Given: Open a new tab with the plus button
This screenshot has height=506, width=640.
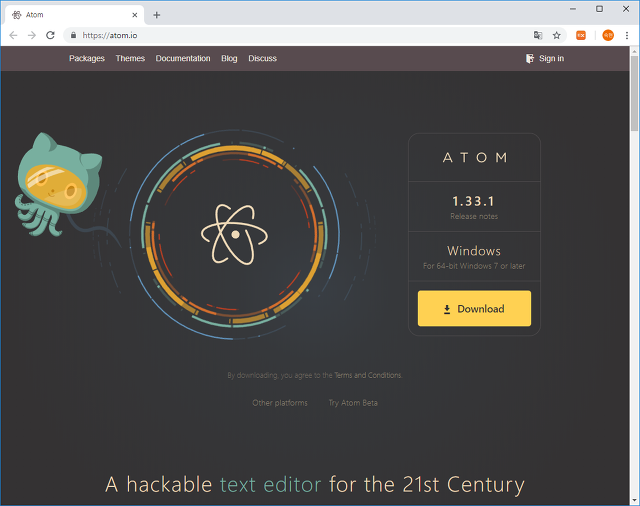Looking at the screenshot, I should (x=157, y=15).
